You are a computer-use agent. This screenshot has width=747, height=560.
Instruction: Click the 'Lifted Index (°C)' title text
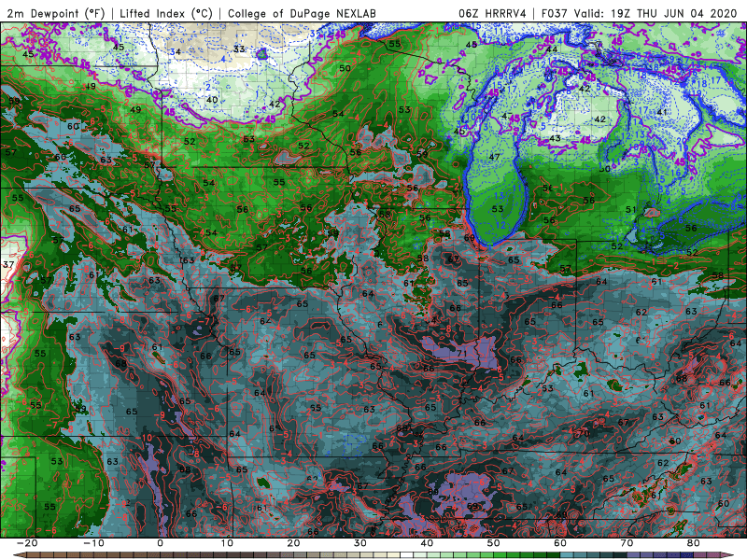click(x=166, y=13)
